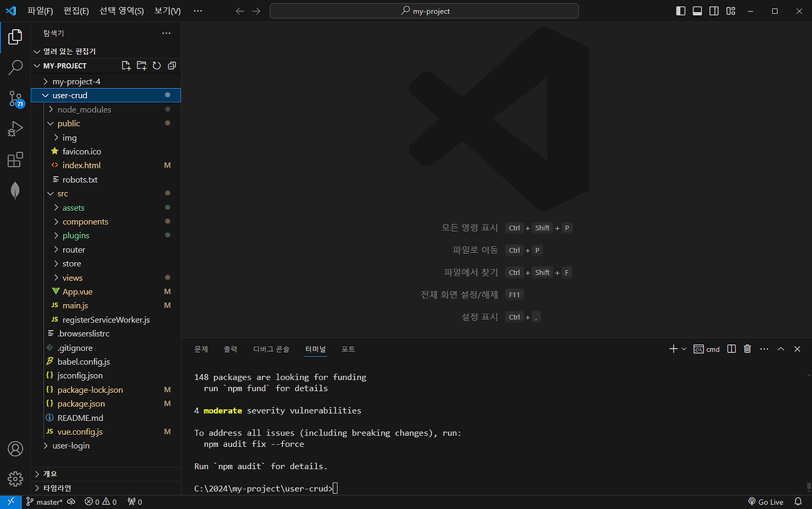This screenshot has width=812, height=509.
Task: Open the Explorer view in activity bar
Action: (15, 37)
